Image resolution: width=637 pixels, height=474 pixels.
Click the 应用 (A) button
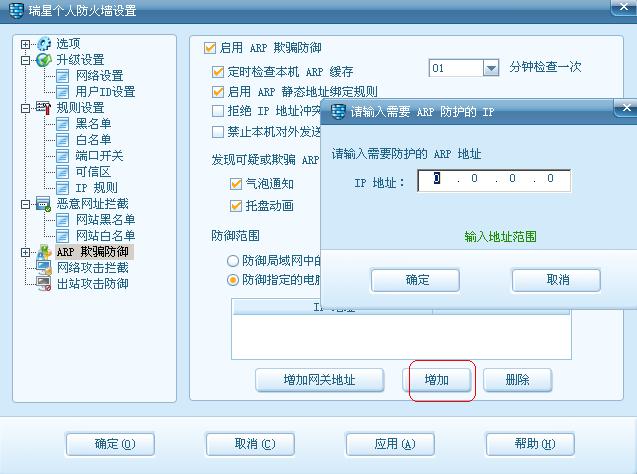click(x=390, y=444)
